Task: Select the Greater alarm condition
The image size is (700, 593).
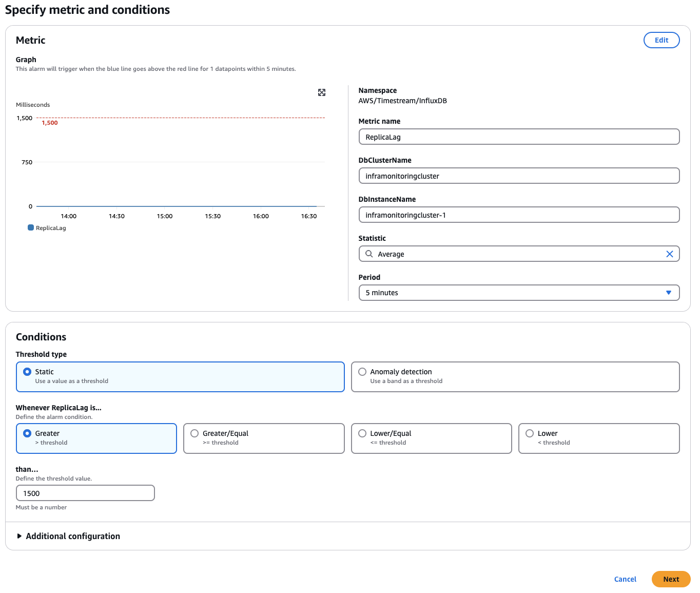Action: [27, 433]
